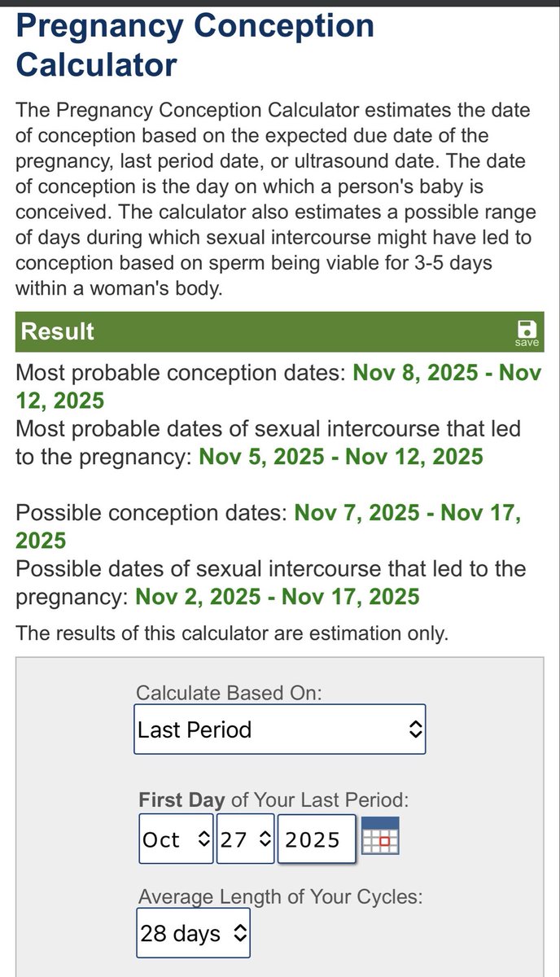Click the results are estimation only note
This screenshot has width=560, height=977.
click(232, 633)
